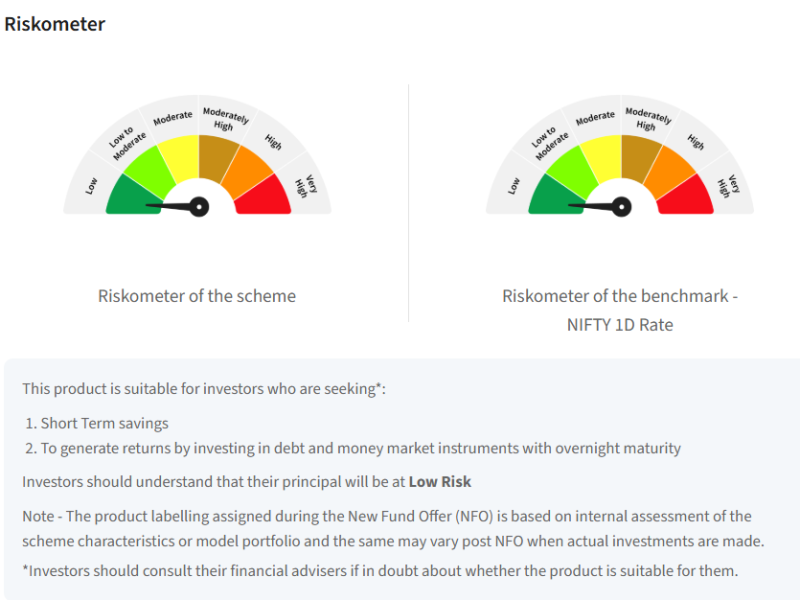The image size is (800, 600).
Task: Click the bold 'Low Risk' text
Action: pos(440,482)
